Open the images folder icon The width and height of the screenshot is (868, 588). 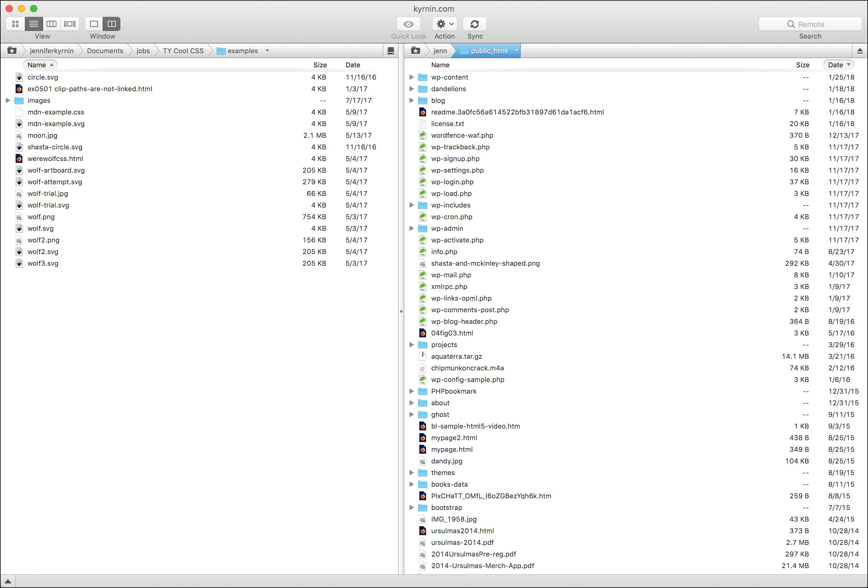(19, 100)
